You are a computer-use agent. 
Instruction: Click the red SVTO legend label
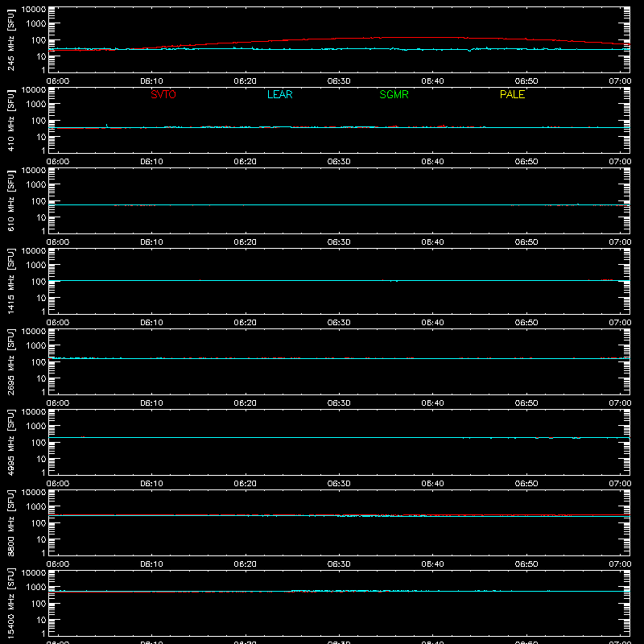163,94
